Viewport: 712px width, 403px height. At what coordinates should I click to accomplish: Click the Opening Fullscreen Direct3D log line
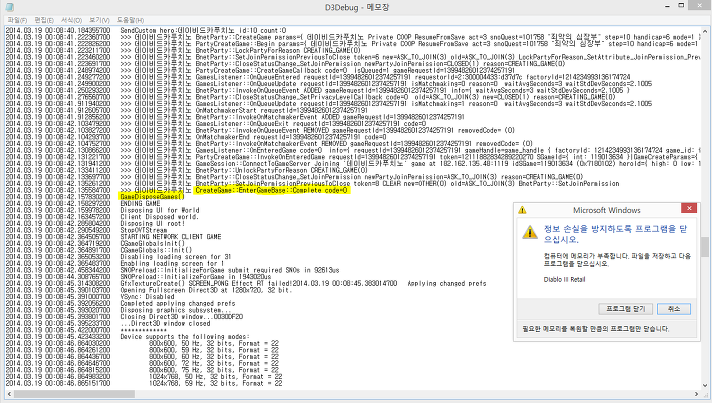[208, 290]
